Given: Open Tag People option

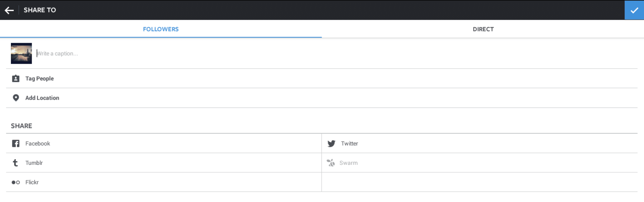Looking at the screenshot, I should click(x=322, y=79).
